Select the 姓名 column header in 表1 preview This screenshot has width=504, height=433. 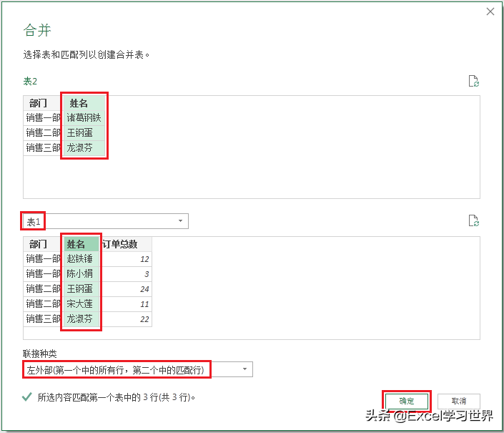[81, 244]
